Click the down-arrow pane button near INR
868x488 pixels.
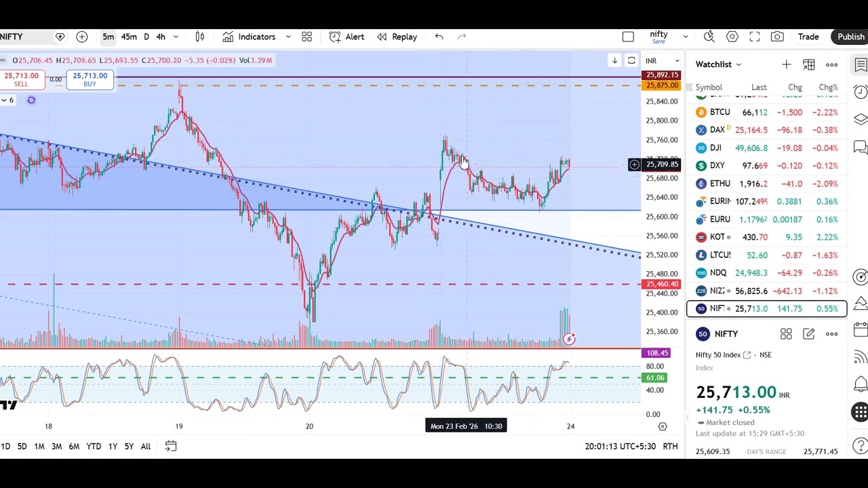tap(614, 60)
